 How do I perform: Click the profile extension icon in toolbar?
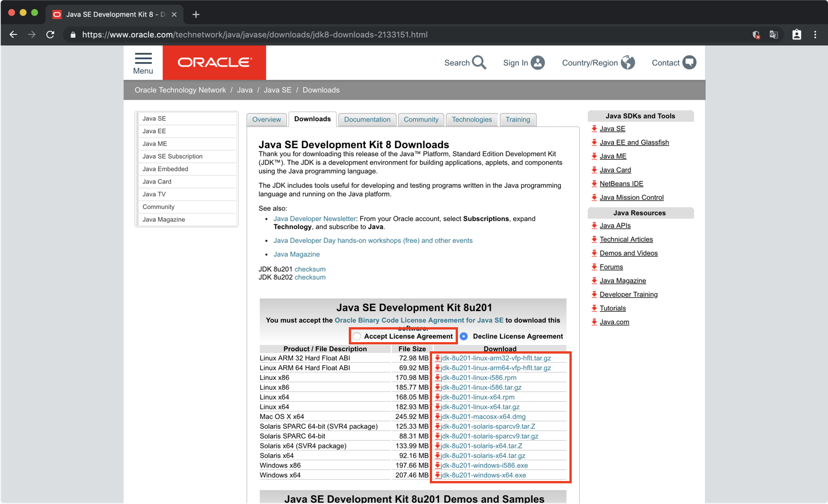coord(796,34)
